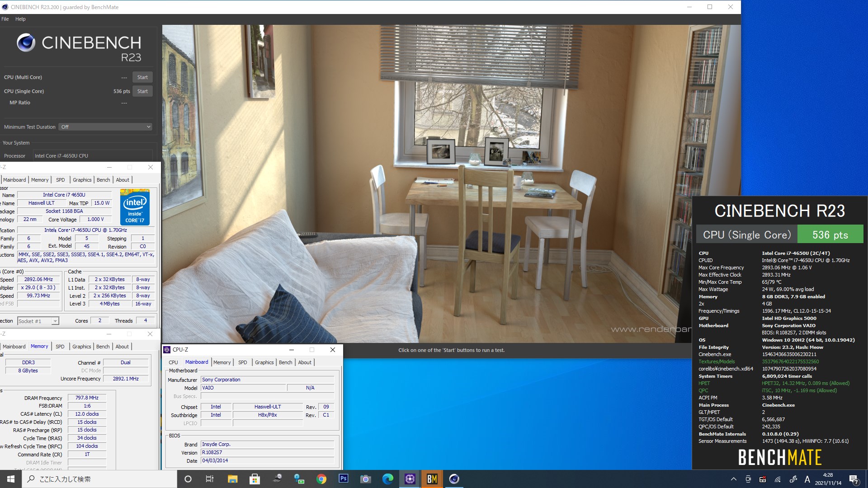This screenshot has height=488, width=868.
Task: Click the Intel Core i7 logo badge
Action: click(135, 207)
